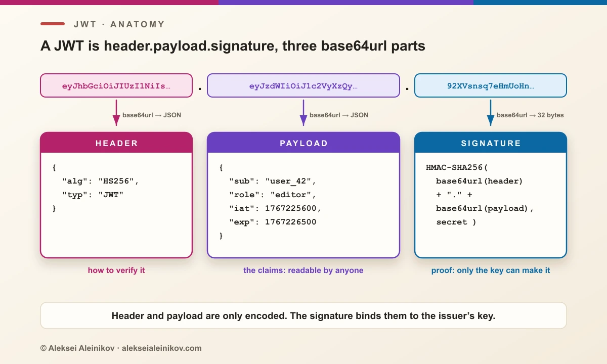Click the caption "how to verify it"
The image size is (607, 364).
pos(116,270)
